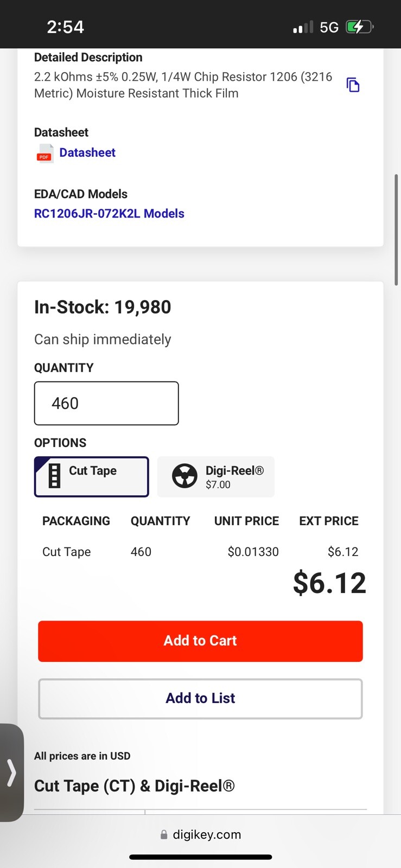Select the Cut Tape packaging option

[92, 477]
